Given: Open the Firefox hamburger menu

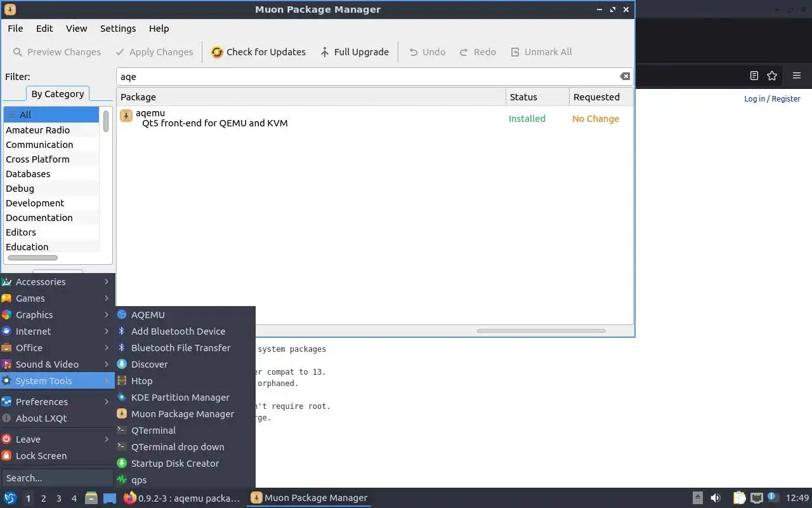Looking at the screenshot, I should (x=797, y=76).
